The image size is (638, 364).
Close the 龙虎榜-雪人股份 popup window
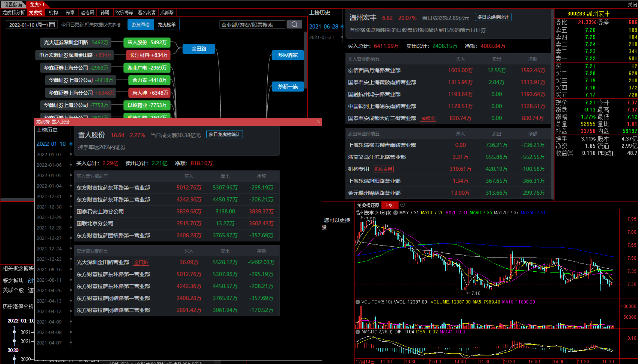(x=318, y=121)
